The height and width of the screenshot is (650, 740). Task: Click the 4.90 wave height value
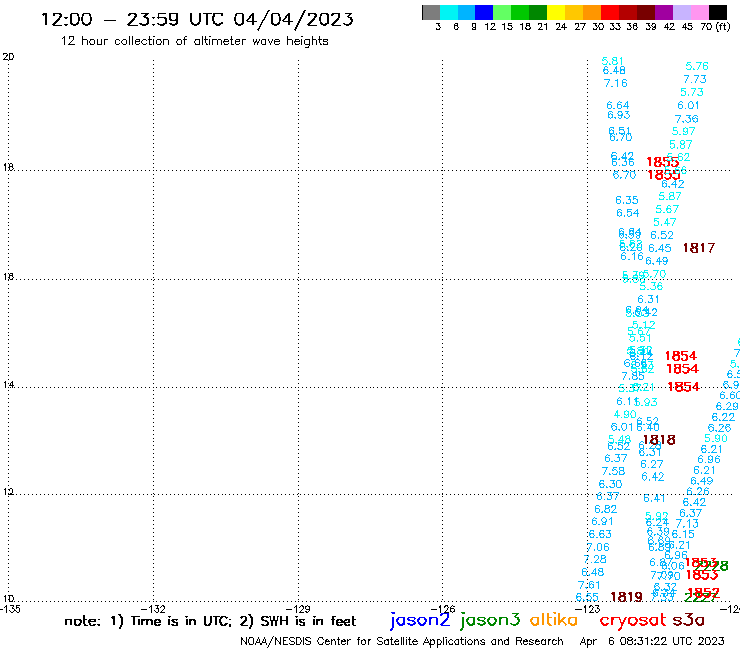(x=625, y=414)
